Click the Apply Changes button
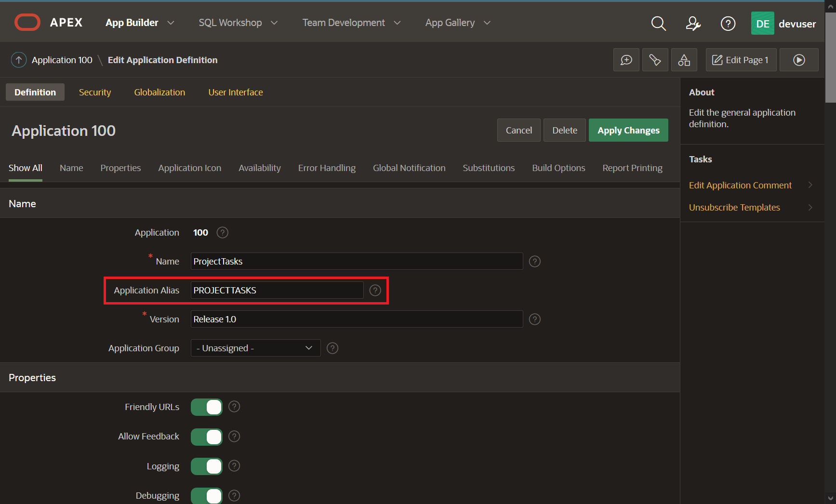The width and height of the screenshot is (836, 504). [628, 130]
